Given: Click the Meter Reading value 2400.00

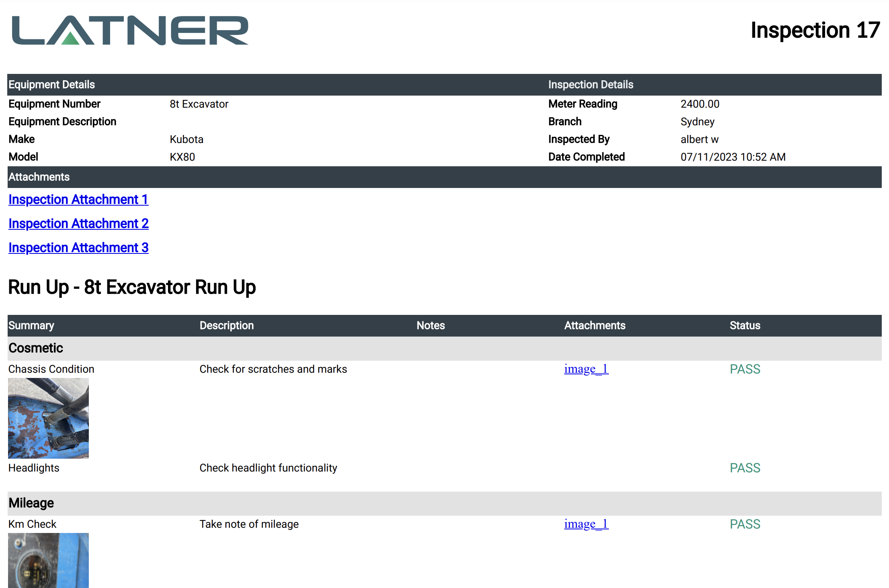Looking at the screenshot, I should point(700,104).
